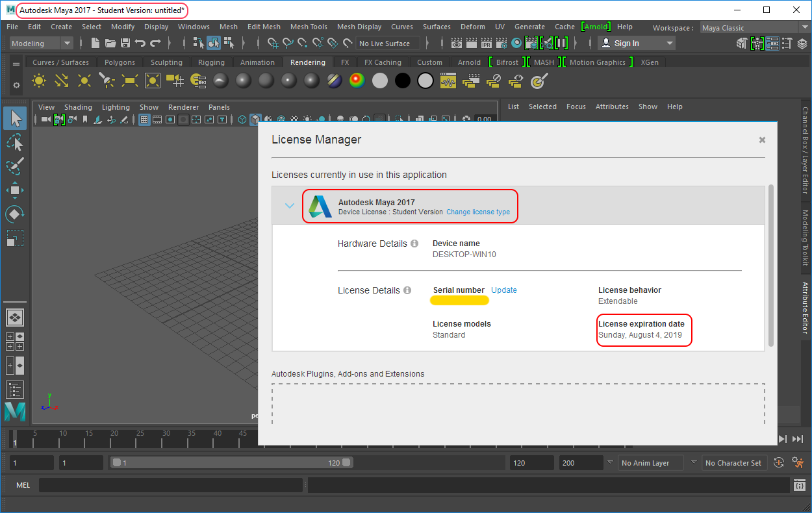The width and height of the screenshot is (812, 513).
Task: Click the black sphere material shelf icon
Action: (x=403, y=81)
